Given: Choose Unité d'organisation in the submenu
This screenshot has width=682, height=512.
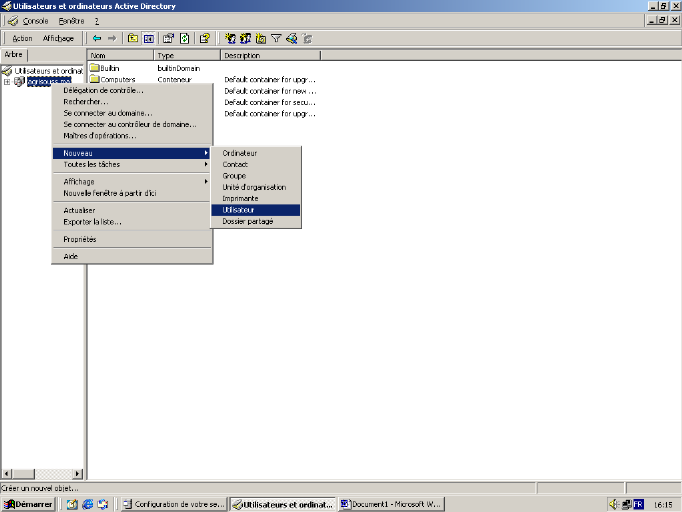Looking at the screenshot, I should pyautogui.click(x=254, y=187).
